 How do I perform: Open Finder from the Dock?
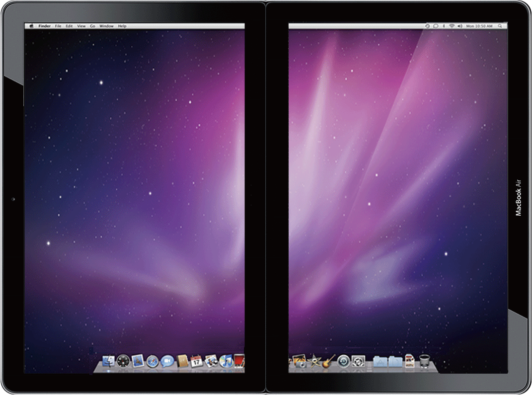coord(108,361)
